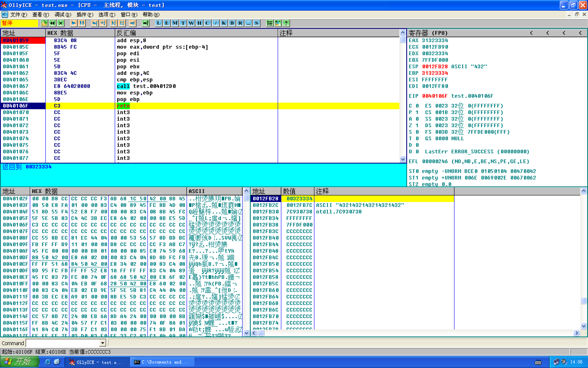This screenshot has width=588, height=368.
Task: Click the Trace over icon
Action: coord(122,23)
